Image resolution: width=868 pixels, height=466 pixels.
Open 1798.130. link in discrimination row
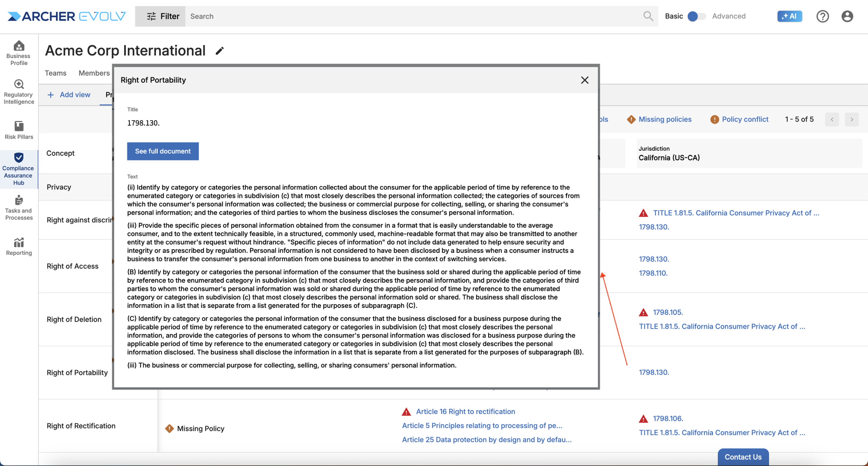(x=654, y=227)
